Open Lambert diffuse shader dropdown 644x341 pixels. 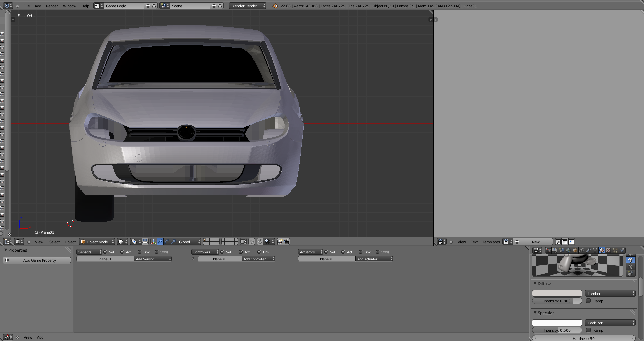(610, 293)
